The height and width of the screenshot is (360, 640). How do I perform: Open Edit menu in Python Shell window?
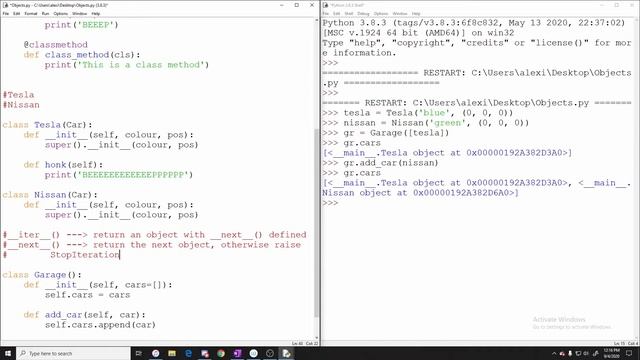click(336, 13)
